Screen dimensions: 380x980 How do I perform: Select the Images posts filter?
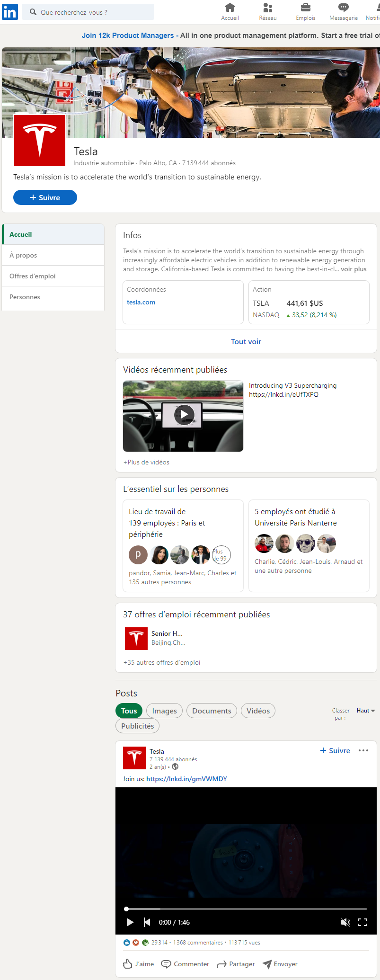(x=165, y=711)
